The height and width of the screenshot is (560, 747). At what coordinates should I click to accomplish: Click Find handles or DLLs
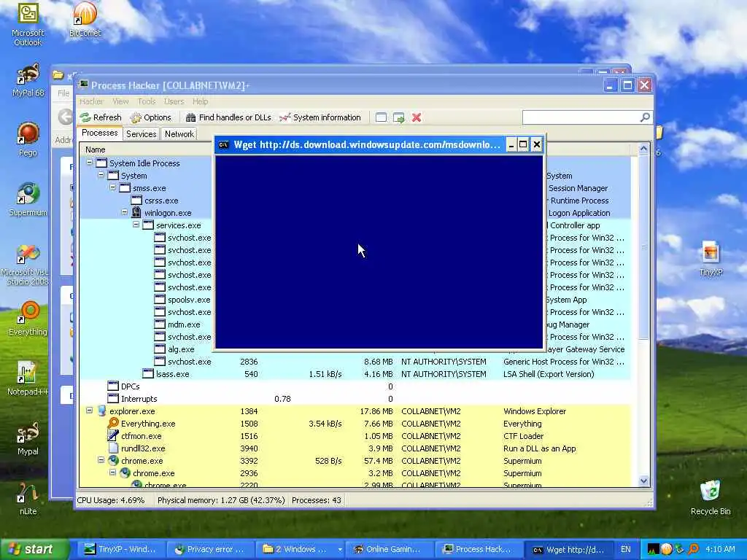point(228,117)
